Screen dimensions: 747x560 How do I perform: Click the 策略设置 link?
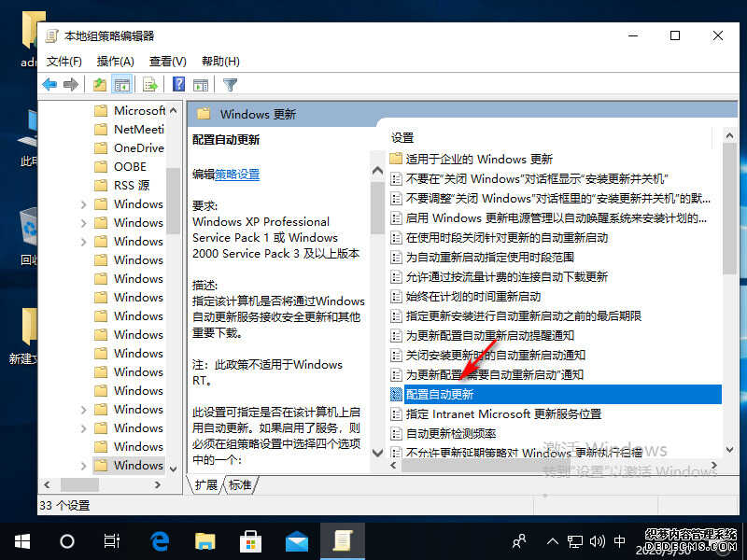pyautogui.click(x=237, y=175)
